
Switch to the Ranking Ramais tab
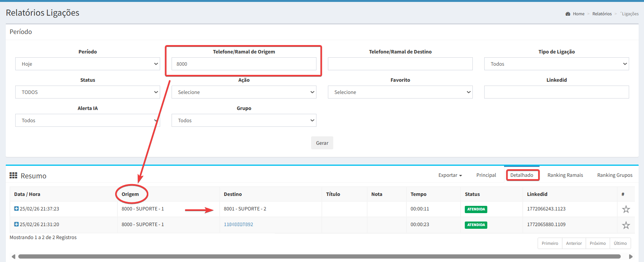[x=565, y=175]
